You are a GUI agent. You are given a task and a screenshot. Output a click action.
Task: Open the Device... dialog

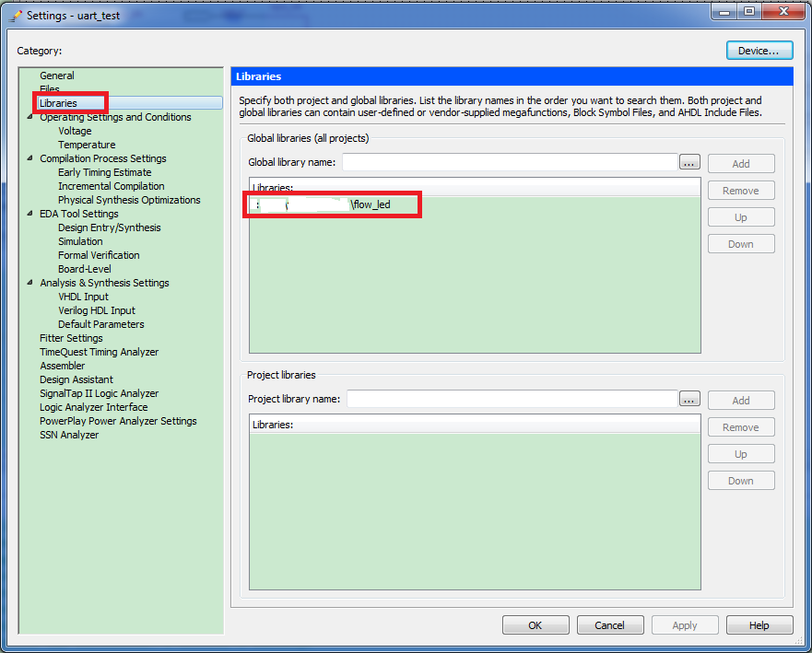tap(759, 51)
